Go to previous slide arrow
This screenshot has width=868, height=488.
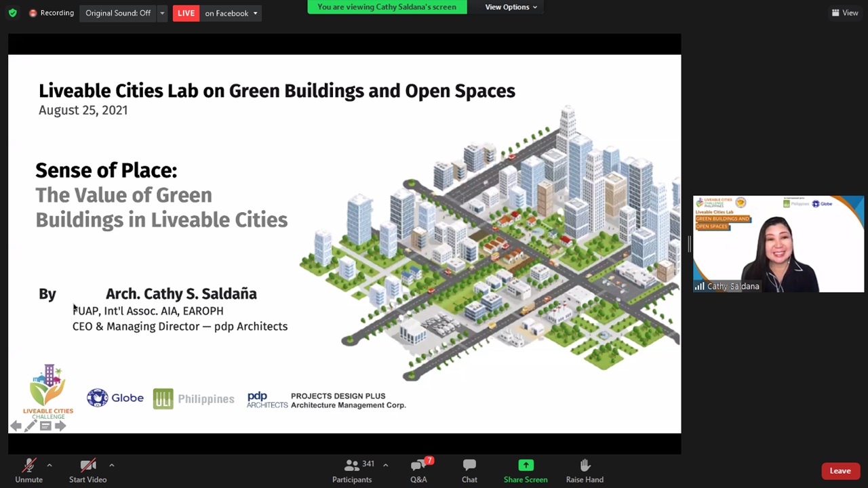(x=16, y=426)
